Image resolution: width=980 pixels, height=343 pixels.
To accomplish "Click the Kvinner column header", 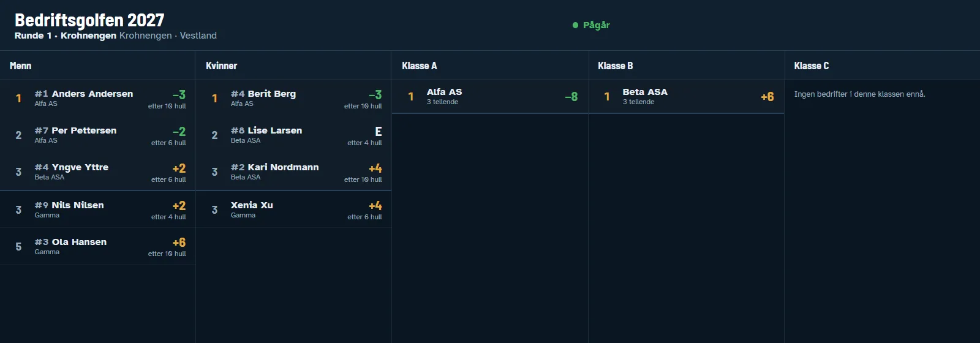I will [294, 66].
